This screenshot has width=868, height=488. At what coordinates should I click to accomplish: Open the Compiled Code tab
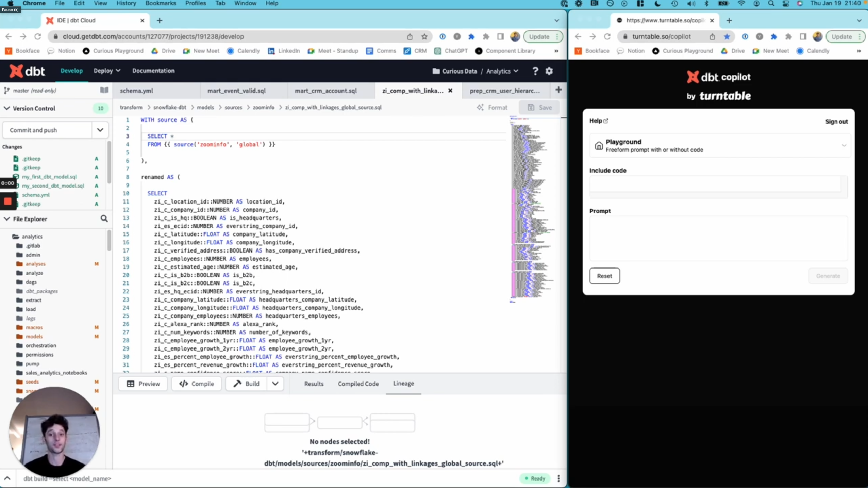[x=358, y=384]
